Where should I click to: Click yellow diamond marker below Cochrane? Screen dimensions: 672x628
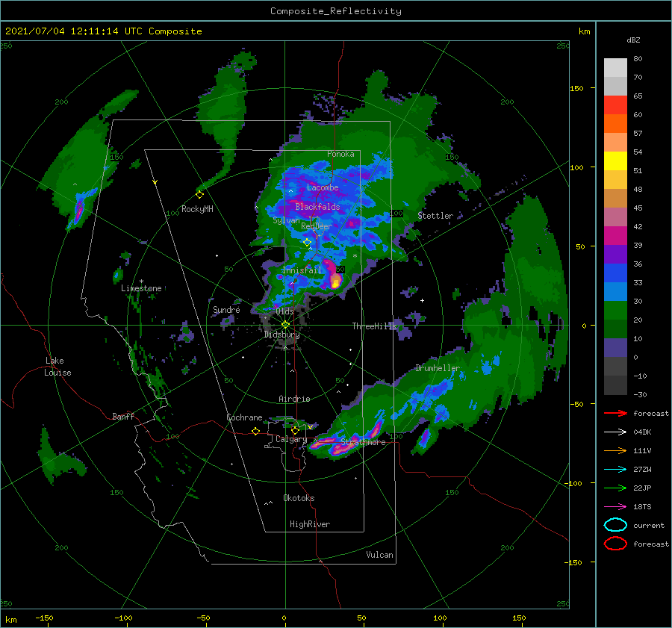coord(255,432)
